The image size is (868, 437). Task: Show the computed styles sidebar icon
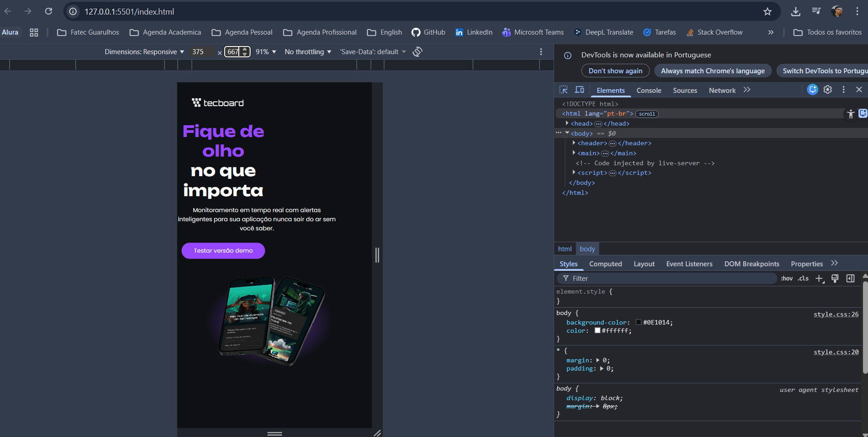[x=850, y=278]
